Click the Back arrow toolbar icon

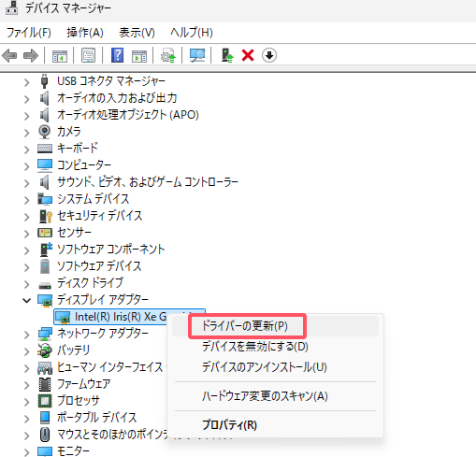tap(9, 56)
